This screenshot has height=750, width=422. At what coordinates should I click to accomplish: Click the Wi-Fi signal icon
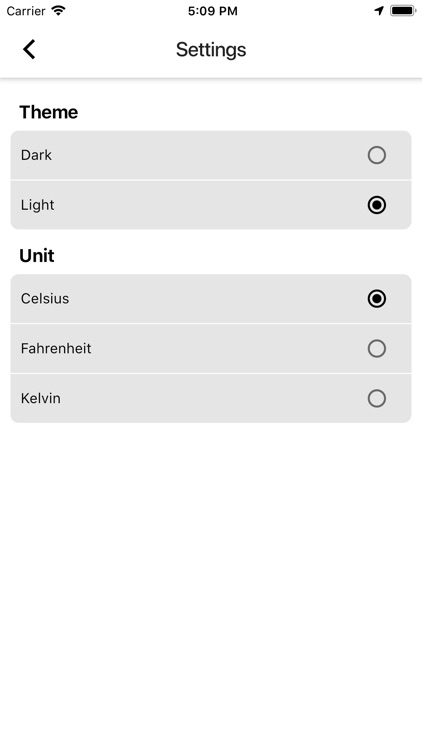tap(58, 11)
